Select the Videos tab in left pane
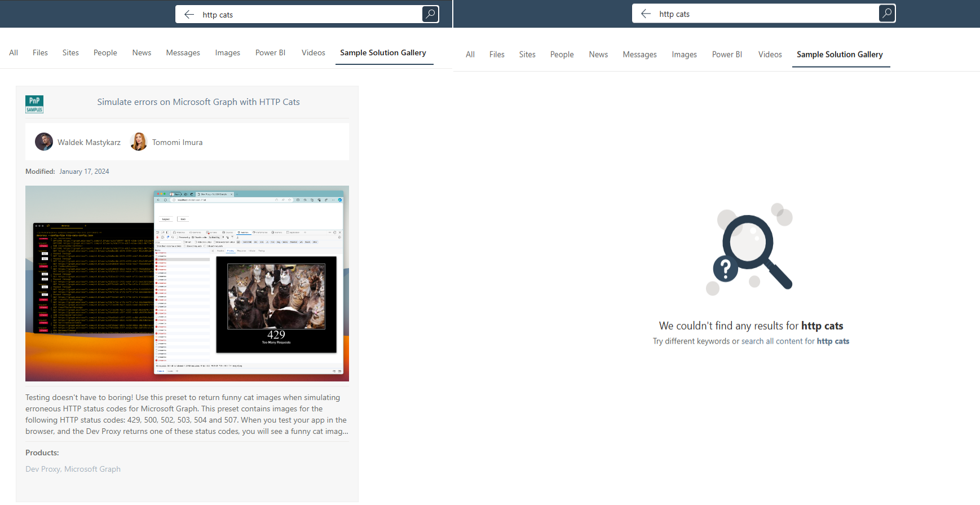Image resolution: width=980 pixels, height=505 pixels. coord(314,52)
